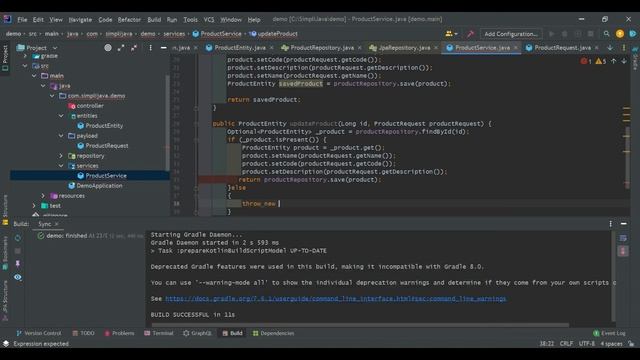Click the error indicator in editor corner
Image resolution: width=640 pixels, height=360 pixels.
coord(586,61)
